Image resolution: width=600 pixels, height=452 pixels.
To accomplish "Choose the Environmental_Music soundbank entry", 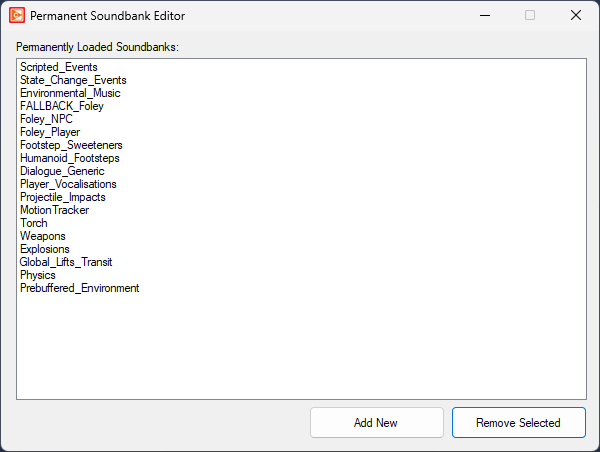I will (70, 93).
